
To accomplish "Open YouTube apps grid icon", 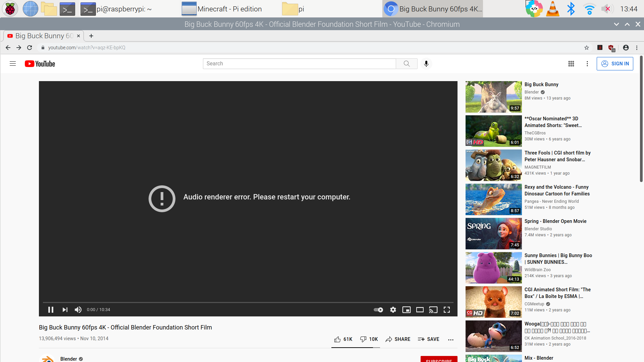I will click(571, 64).
